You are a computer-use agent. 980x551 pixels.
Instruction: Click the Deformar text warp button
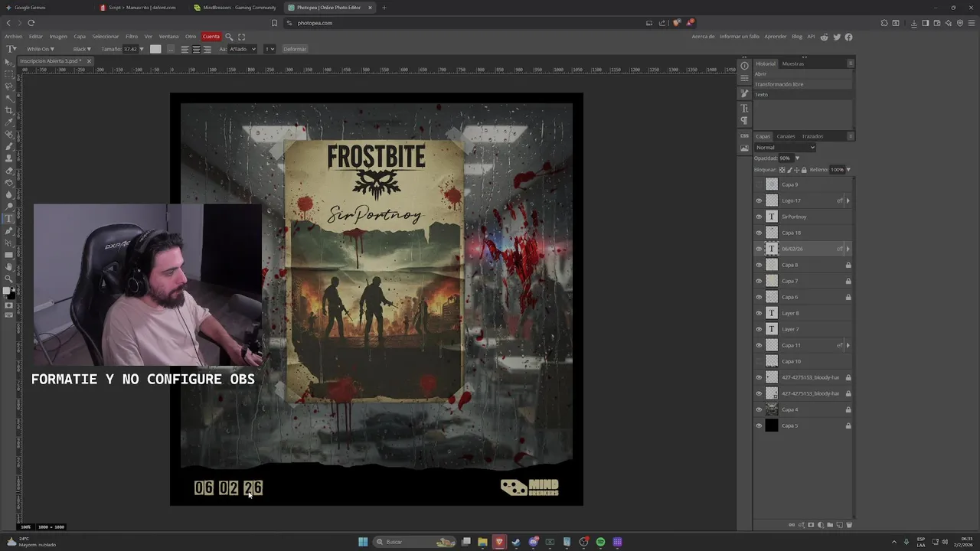pyautogui.click(x=295, y=49)
